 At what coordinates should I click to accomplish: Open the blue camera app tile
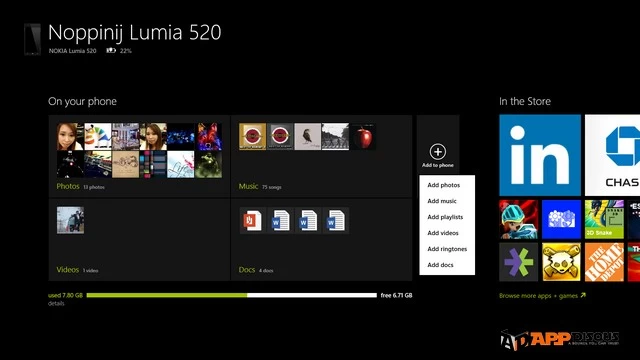561,219
